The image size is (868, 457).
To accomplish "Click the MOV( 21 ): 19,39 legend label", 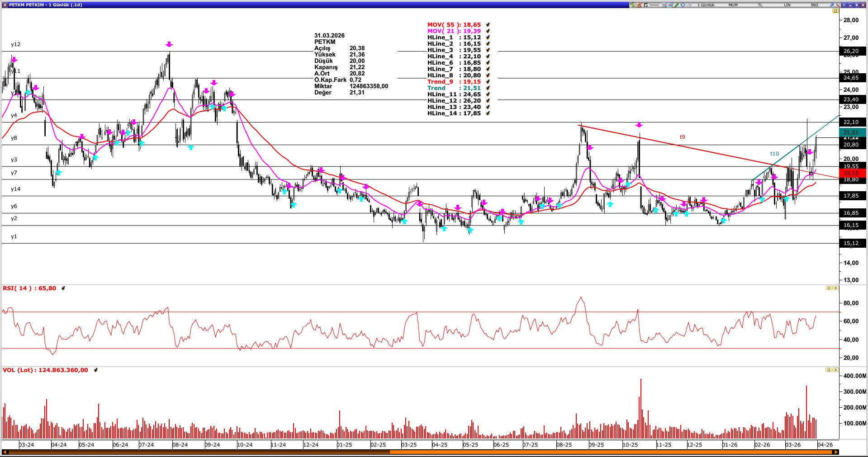I will pyautogui.click(x=454, y=31).
